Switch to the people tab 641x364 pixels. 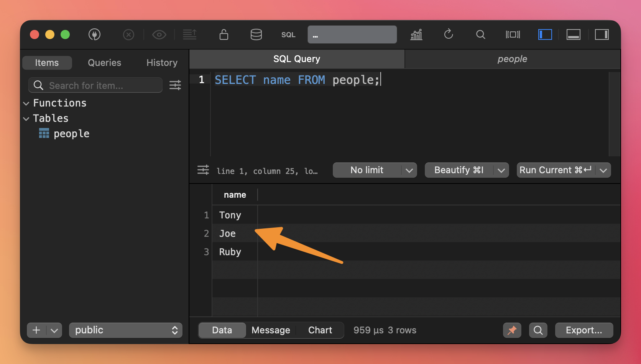512,59
